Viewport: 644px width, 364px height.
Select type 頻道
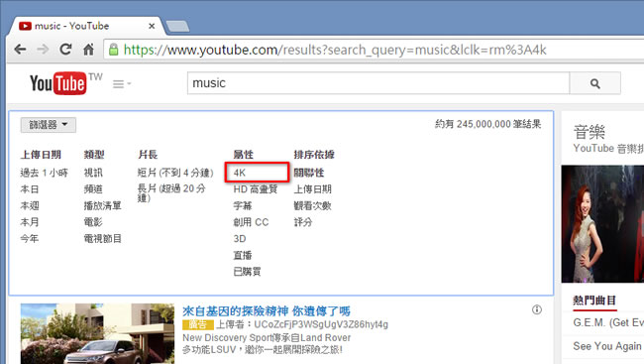point(93,189)
